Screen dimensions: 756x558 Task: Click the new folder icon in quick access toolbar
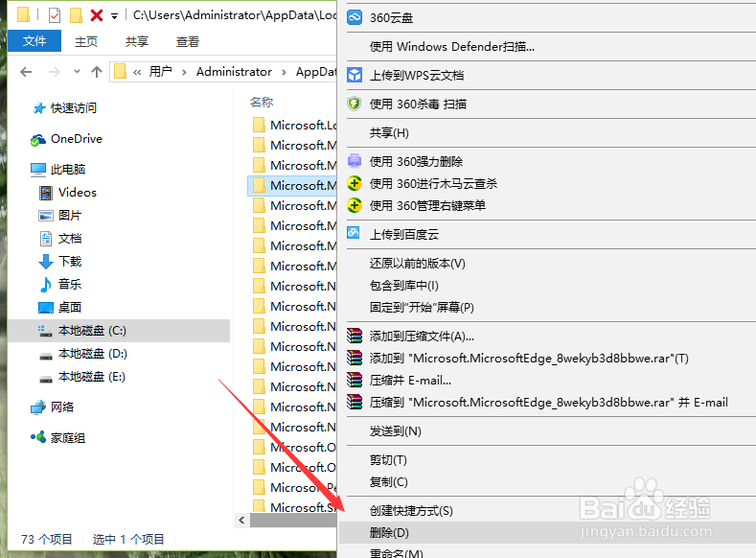point(76,15)
